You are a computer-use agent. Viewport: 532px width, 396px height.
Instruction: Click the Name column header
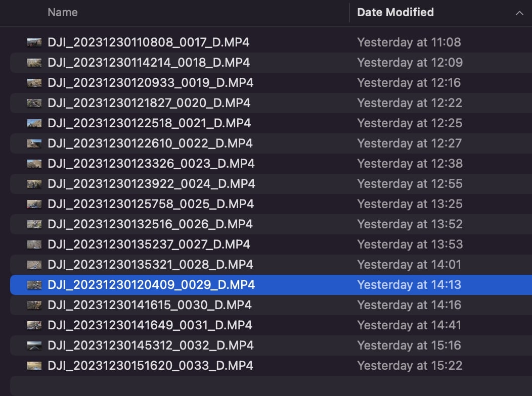tap(62, 12)
